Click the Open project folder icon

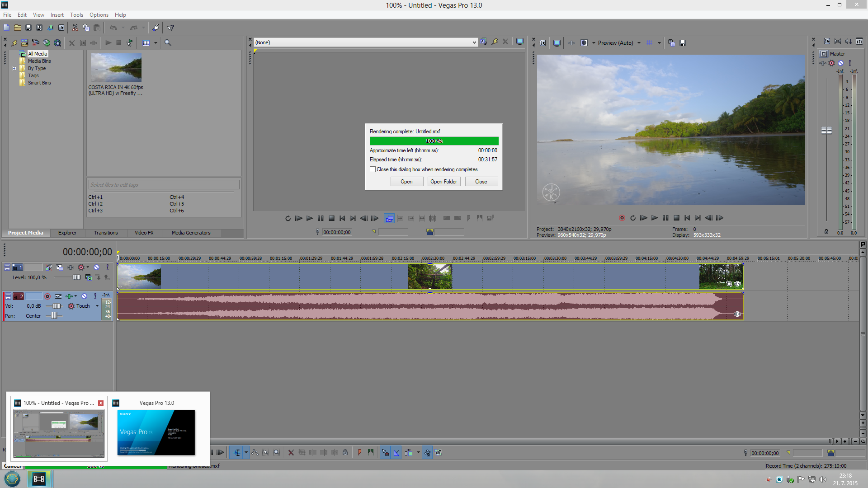17,28
